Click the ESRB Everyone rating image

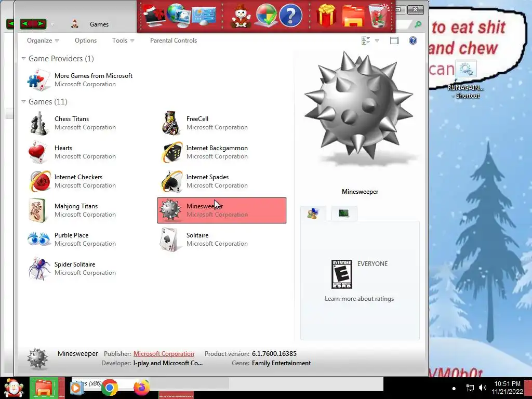342,274
